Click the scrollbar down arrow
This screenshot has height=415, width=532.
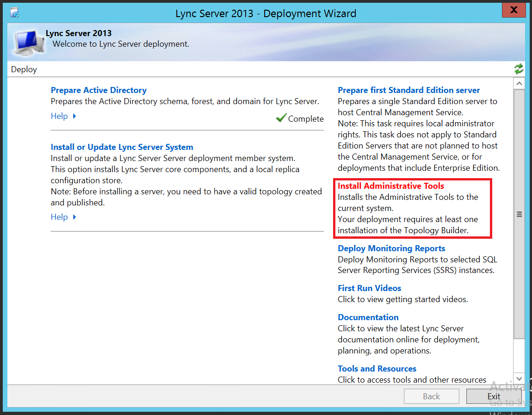click(519, 378)
